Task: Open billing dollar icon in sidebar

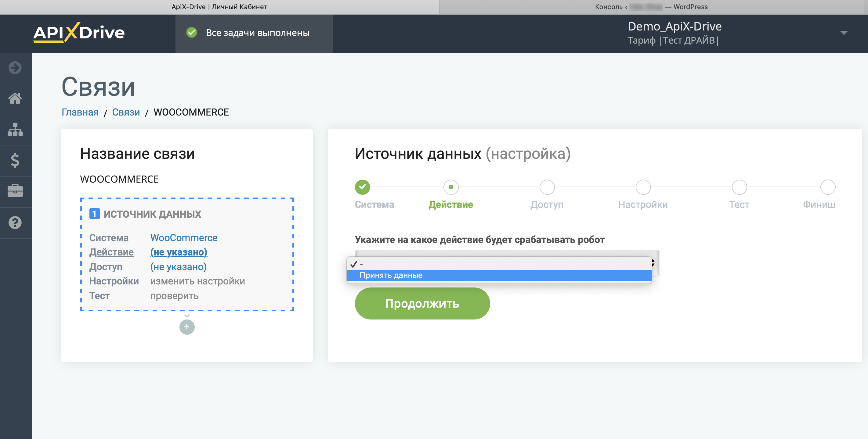Action: click(15, 160)
